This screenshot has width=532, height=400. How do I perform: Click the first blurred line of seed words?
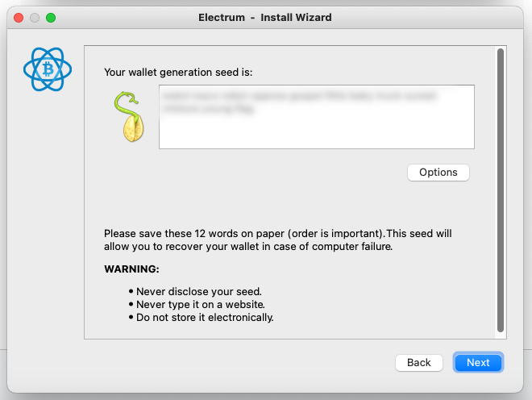(x=299, y=96)
